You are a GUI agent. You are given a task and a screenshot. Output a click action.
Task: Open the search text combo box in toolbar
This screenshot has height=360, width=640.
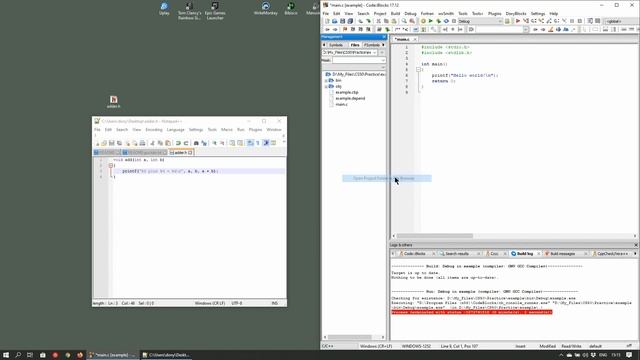[502, 29]
